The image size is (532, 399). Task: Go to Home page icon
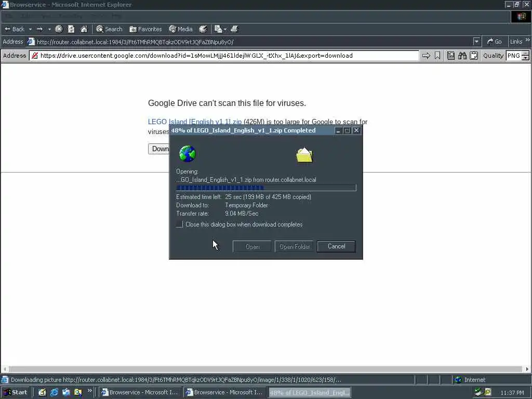[x=84, y=29]
